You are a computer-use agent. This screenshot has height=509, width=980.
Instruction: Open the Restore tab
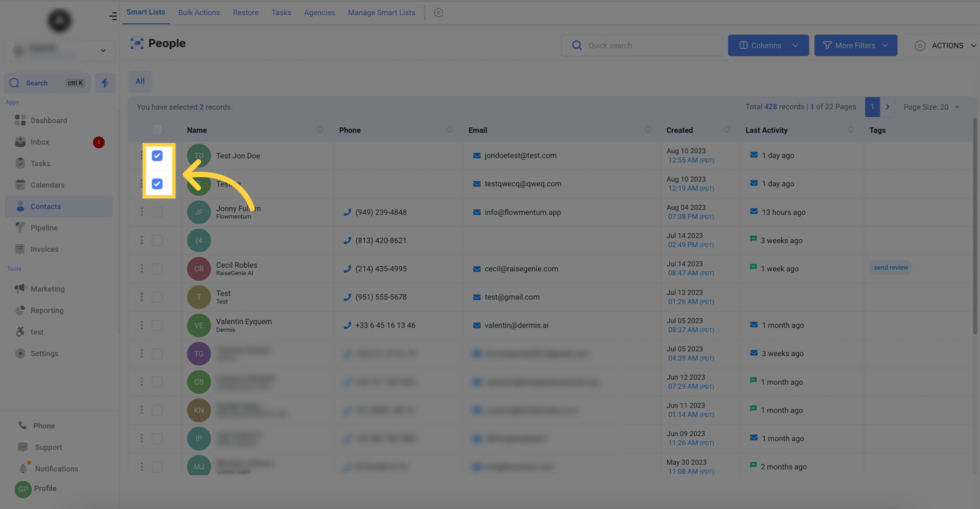246,13
